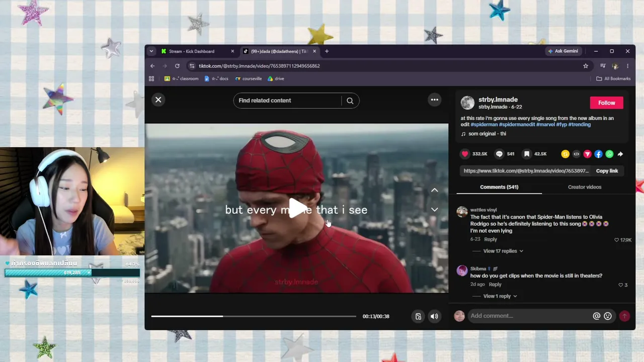This screenshot has height=362, width=644.
Task: Open the drive bookmark
Action: click(276, 79)
